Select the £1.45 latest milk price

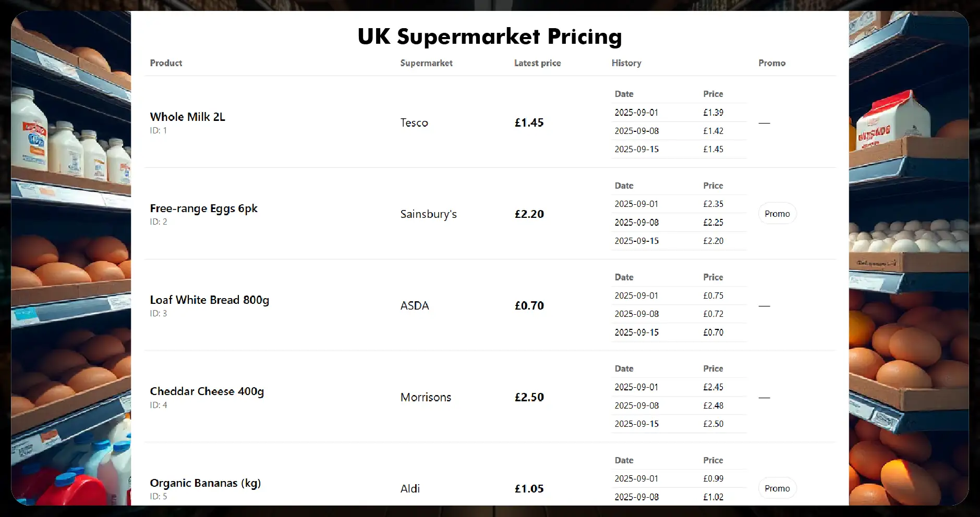click(x=528, y=122)
